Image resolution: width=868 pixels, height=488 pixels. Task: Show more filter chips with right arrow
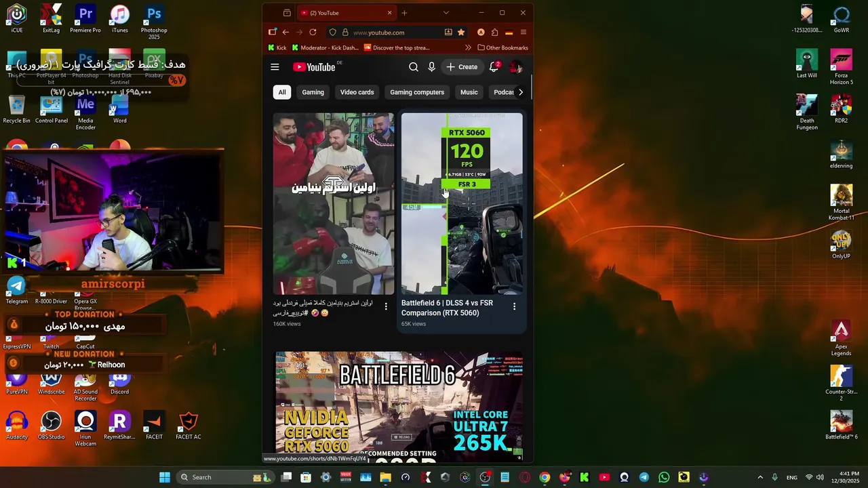click(x=520, y=92)
